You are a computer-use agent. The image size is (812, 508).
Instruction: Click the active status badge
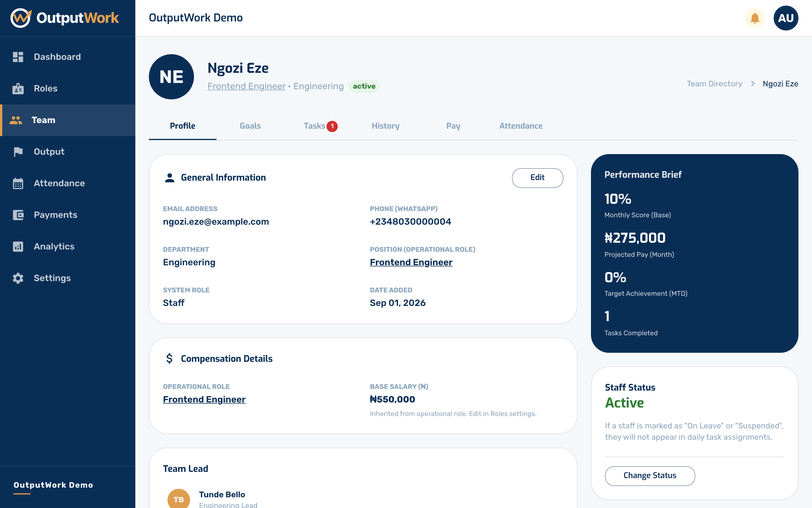coord(364,86)
